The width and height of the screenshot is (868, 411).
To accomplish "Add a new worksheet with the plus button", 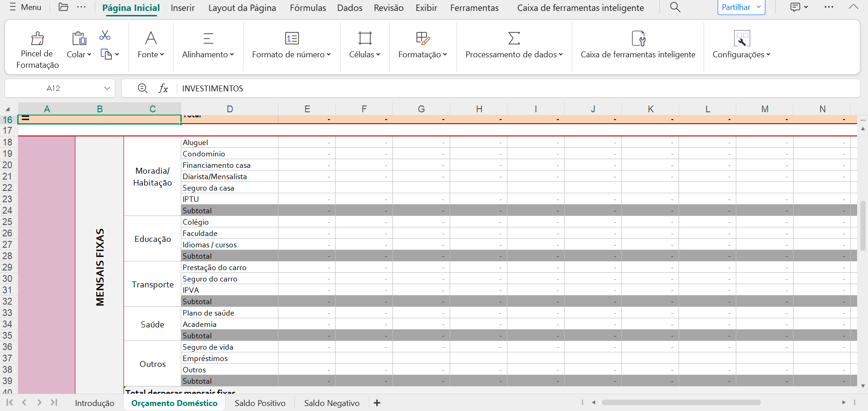I will 377,403.
